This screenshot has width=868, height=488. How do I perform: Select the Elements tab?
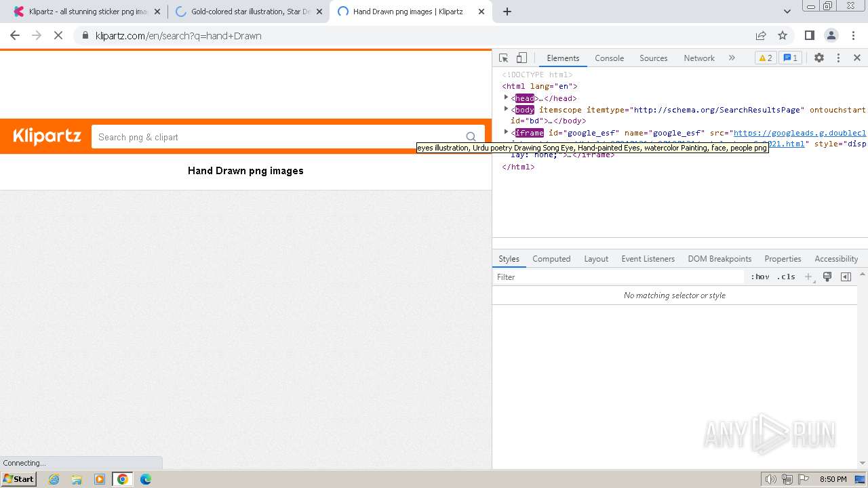coord(563,58)
